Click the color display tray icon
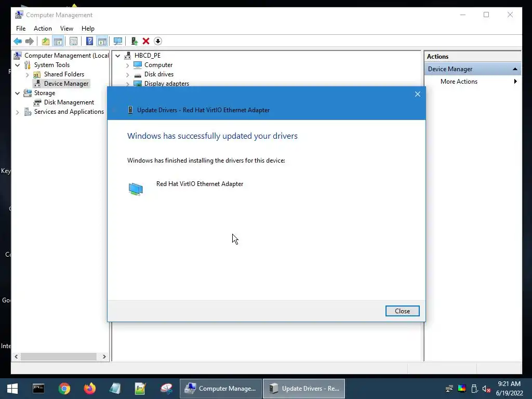Viewport: 532px width, 399px height. 462,389
